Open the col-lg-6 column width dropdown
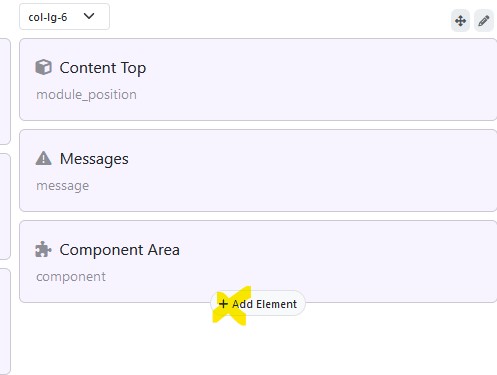The image size is (497, 375). point(64,17)
